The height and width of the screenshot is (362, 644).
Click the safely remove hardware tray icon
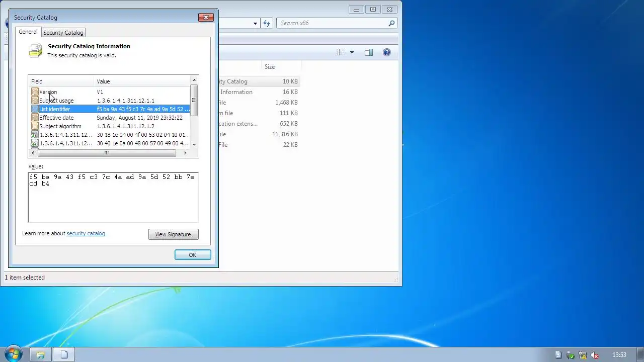571,355
